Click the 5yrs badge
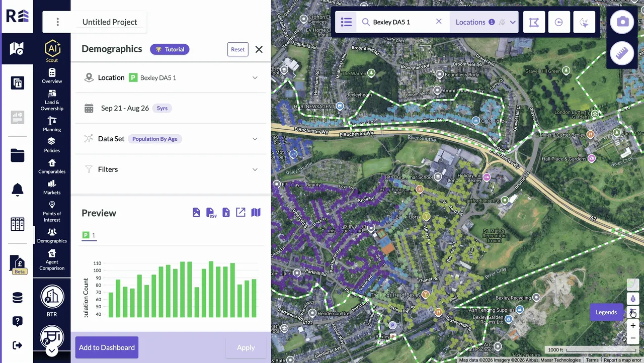The width and height of the screenshot is (644, 363). (162, 108)
